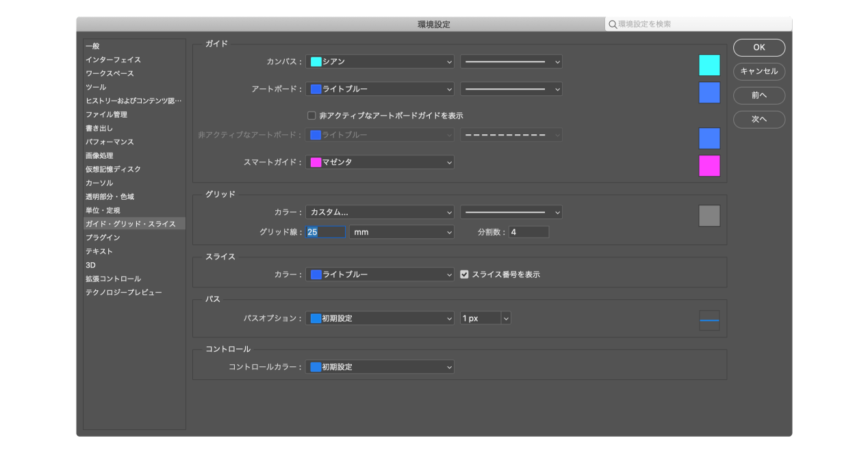The image size is (868, 449).
Task: Open the canvas guide line style dropdown
Action: 511,62
